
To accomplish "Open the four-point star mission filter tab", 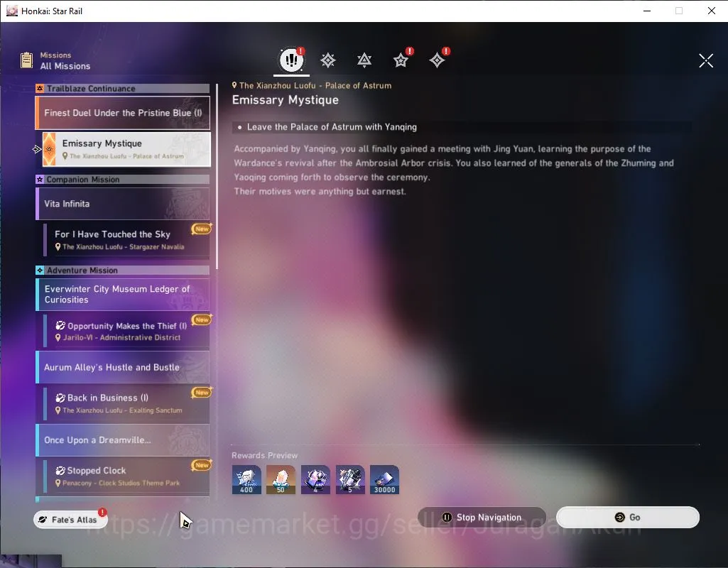I will click(437, 60).
